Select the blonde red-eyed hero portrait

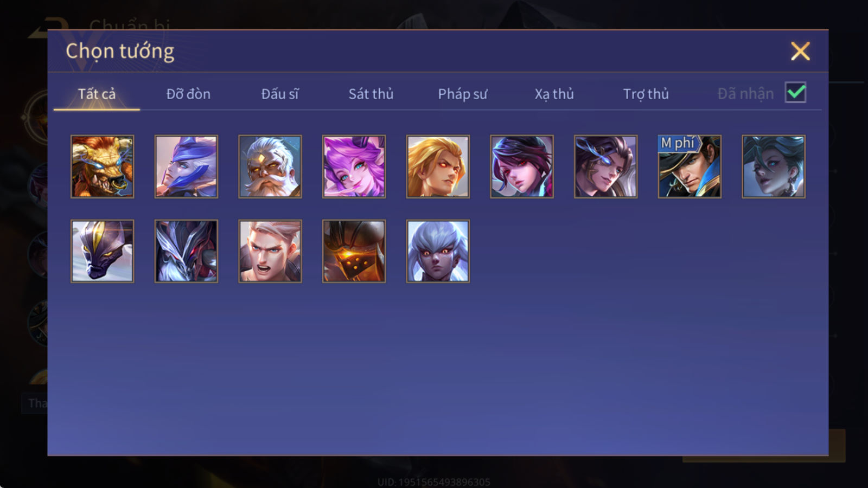click(438, 166)
